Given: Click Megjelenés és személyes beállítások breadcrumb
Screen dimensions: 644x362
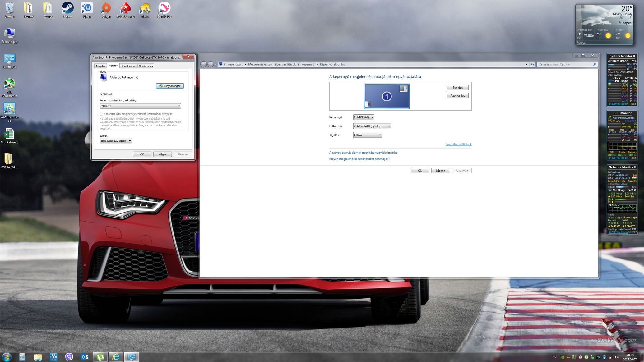Looking at the screenshot, I should click(x=272, y=64).
